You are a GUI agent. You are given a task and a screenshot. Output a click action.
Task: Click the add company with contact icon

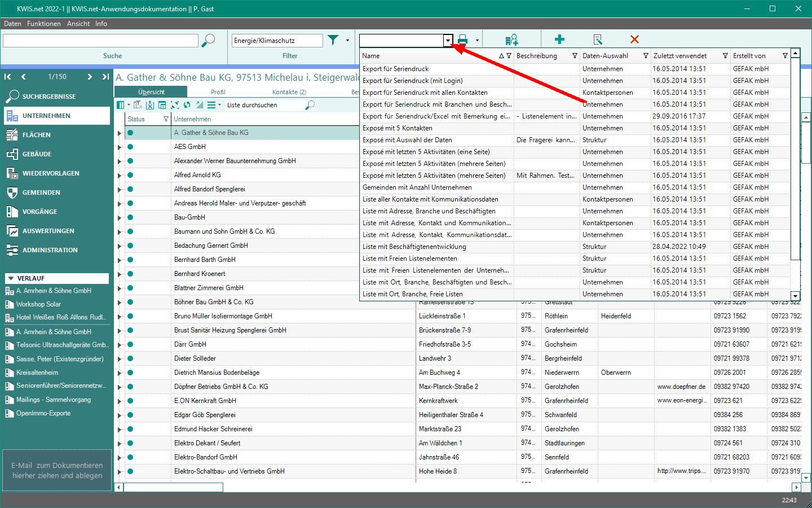(511, 40)
